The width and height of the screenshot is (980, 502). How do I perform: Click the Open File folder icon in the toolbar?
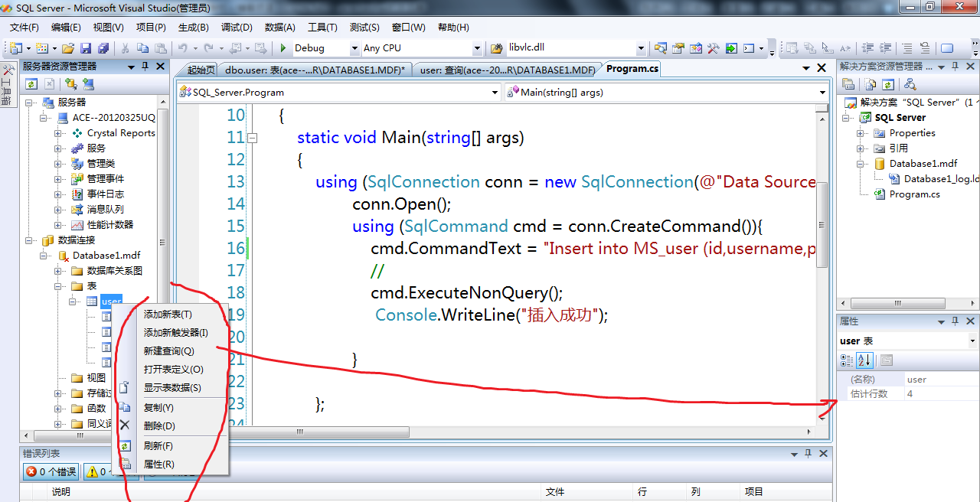(x=68, y=48)
